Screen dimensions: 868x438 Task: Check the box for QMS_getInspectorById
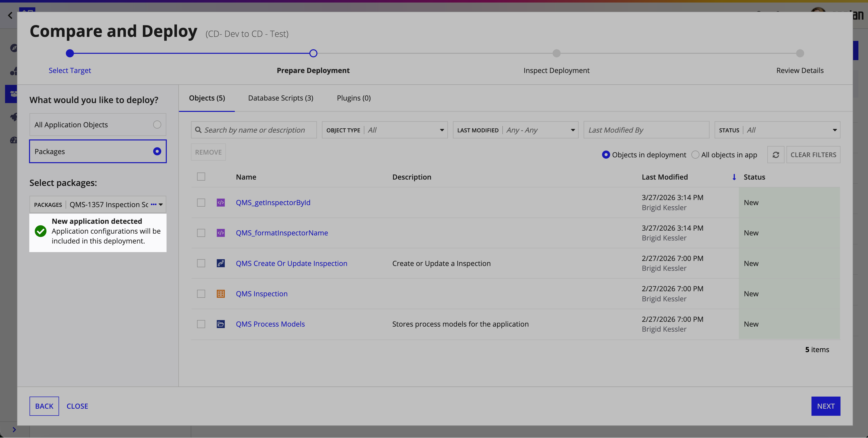pyautogui.click(x=201, y=203)
